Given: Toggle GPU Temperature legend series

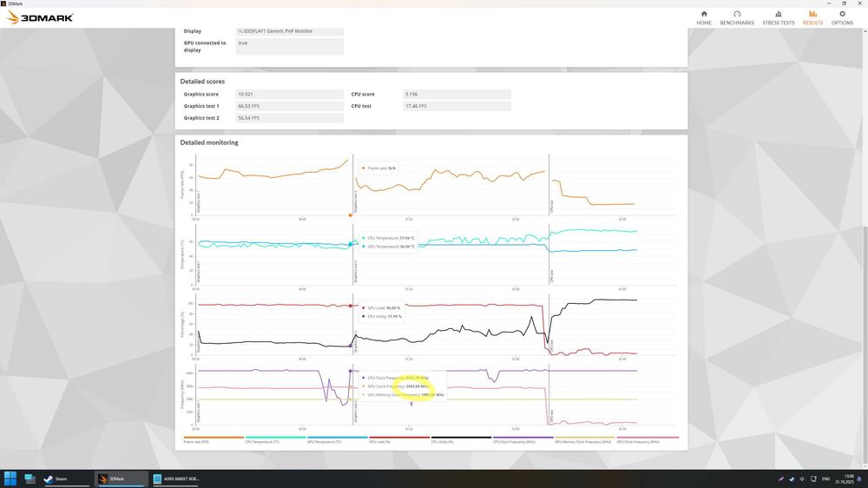Looking at the screenshot, I should [x=337, y=439].
